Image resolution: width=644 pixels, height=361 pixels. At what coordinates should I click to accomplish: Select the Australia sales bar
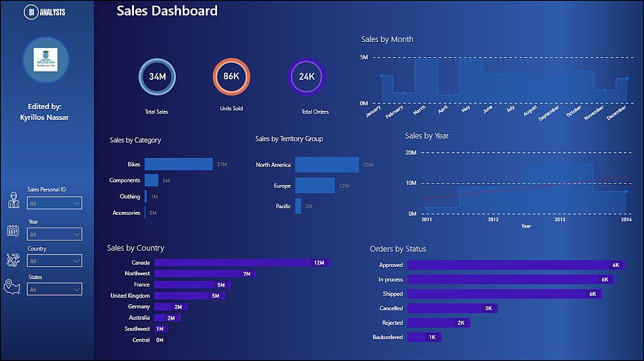click(x=167, y=318)
